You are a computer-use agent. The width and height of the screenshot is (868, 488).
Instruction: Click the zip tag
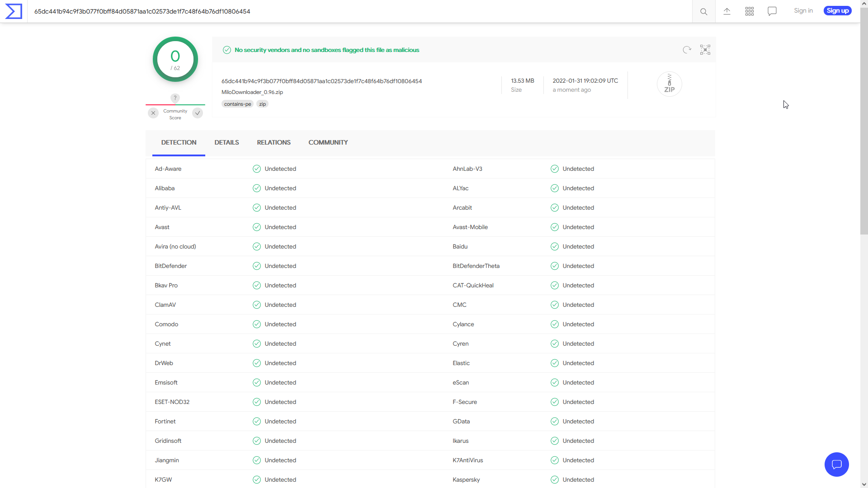pyautogui.click(x=263, y=104)
